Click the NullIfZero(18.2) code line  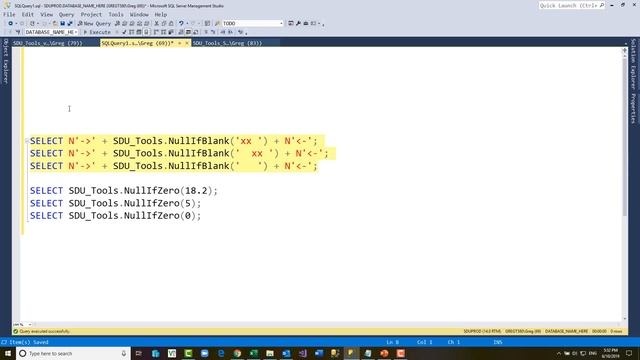tap(124, 191)
